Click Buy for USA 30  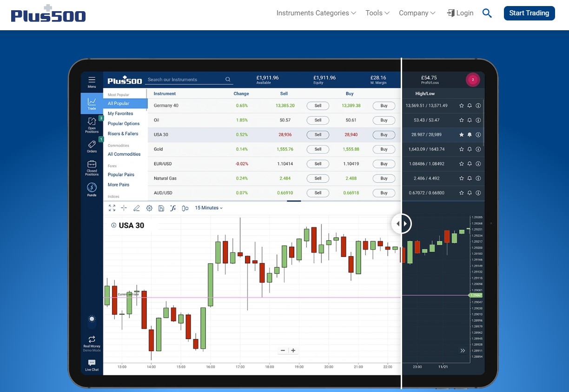[384, 135]
